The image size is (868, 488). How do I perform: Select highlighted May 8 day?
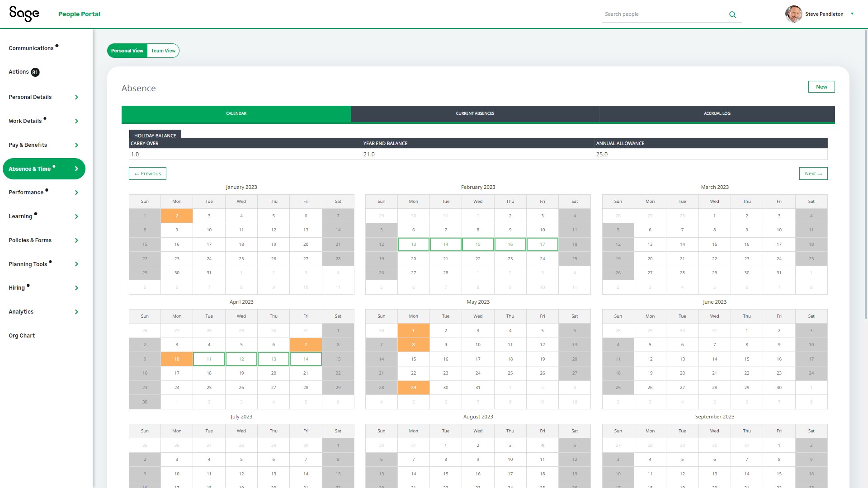pos(413,345)
